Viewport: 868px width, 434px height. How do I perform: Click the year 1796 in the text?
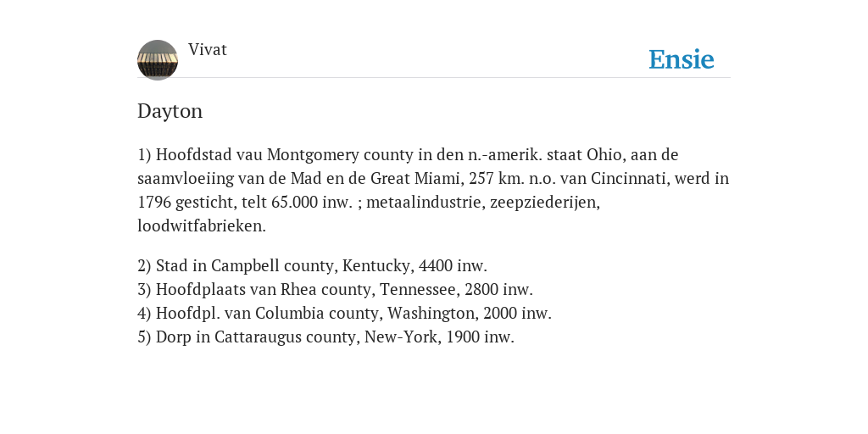coord(154,202)
